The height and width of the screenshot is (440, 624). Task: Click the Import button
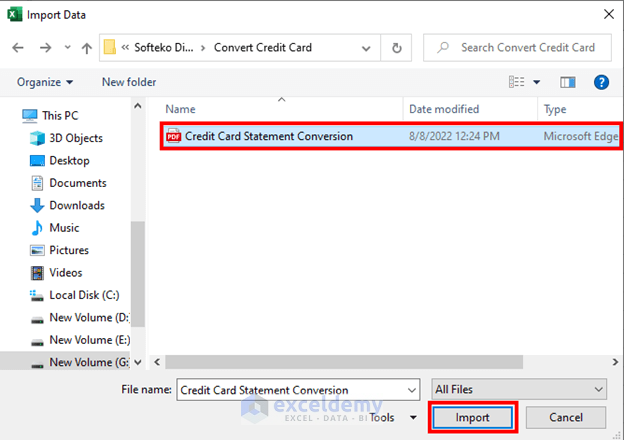472,417
